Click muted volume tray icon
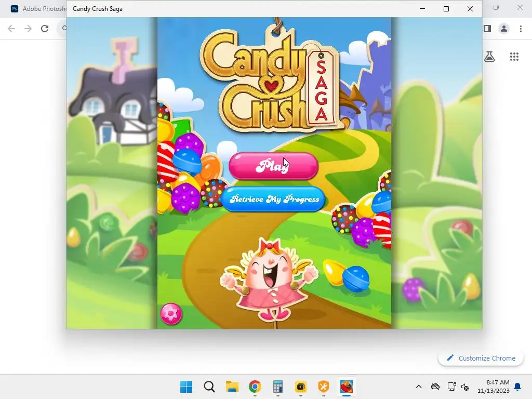 coord(465,387)
